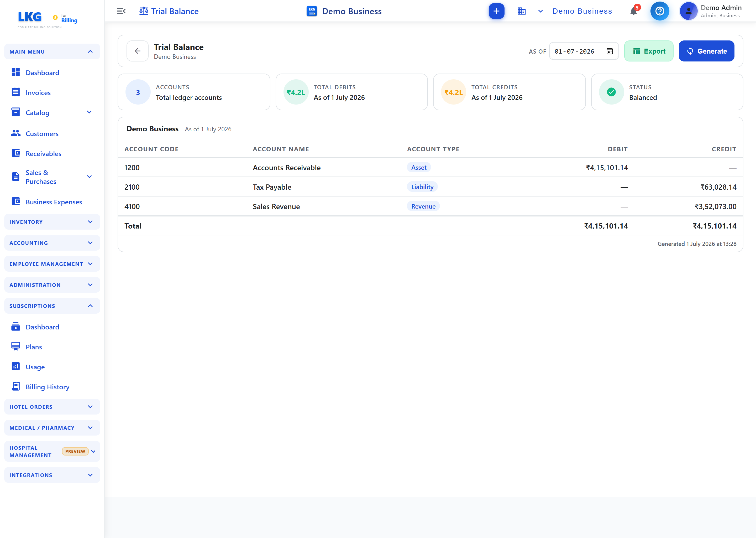The image size is (756, 538).
Task: Click the As Of date field
Action: [584, 51]
